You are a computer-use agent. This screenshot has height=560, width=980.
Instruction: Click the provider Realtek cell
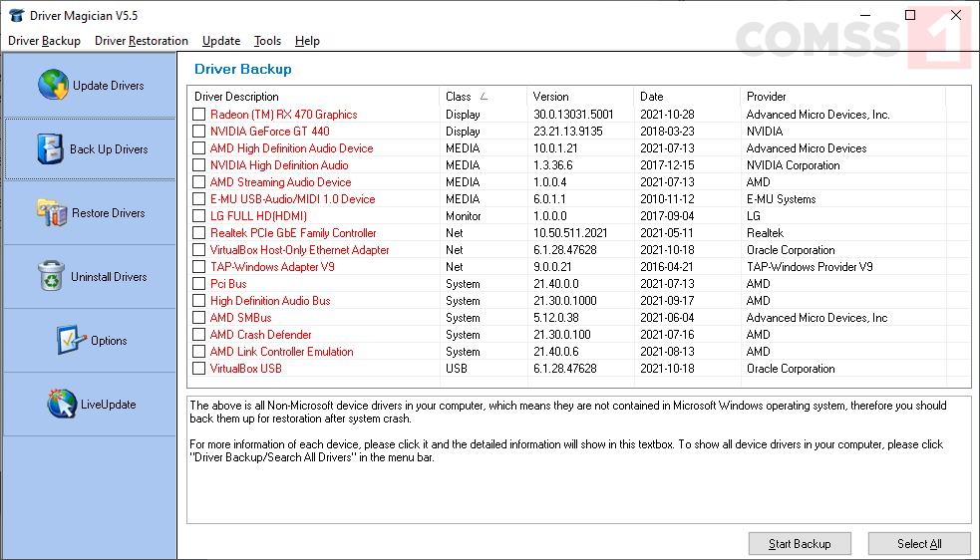coord(765,232)
